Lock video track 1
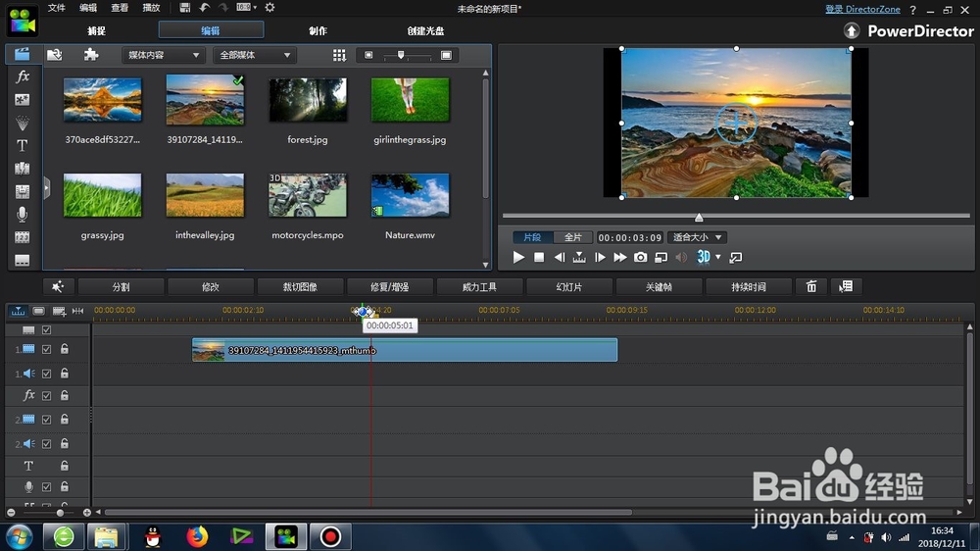Viewport: 980px width, 551px height. coord(65,349)
